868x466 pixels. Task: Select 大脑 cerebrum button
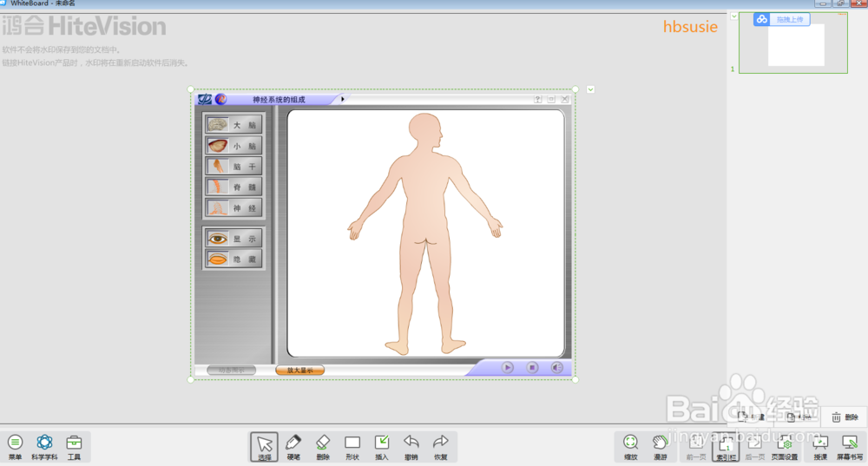(233, 124)
